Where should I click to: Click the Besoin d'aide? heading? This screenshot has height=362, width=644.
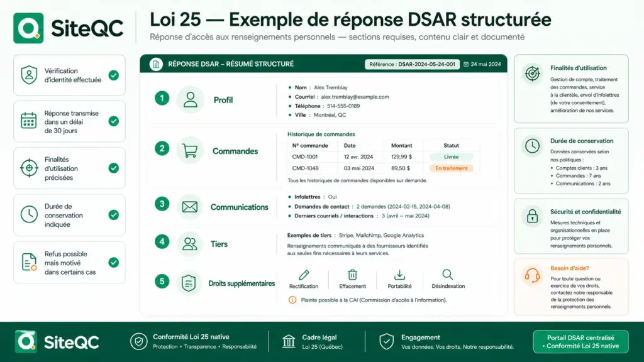[569, 268]
